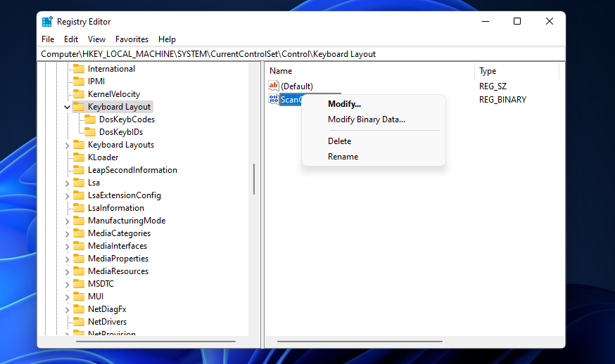This screenshot has height=364, width=615.
Task: Click the DosKeybCodes folder icon
Action: click(90, 119)
